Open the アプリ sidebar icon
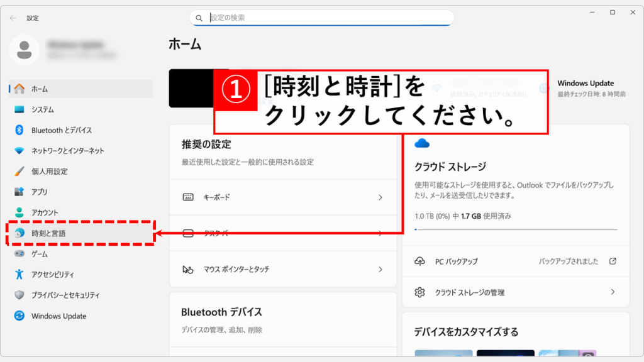Image resolution: width=644 pixels, height=362 pixels. click(19, 192)
